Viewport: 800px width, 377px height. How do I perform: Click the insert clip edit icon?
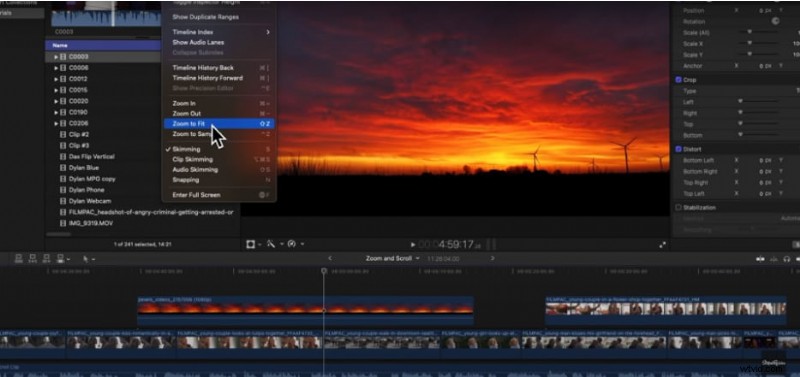coord(33,259)
